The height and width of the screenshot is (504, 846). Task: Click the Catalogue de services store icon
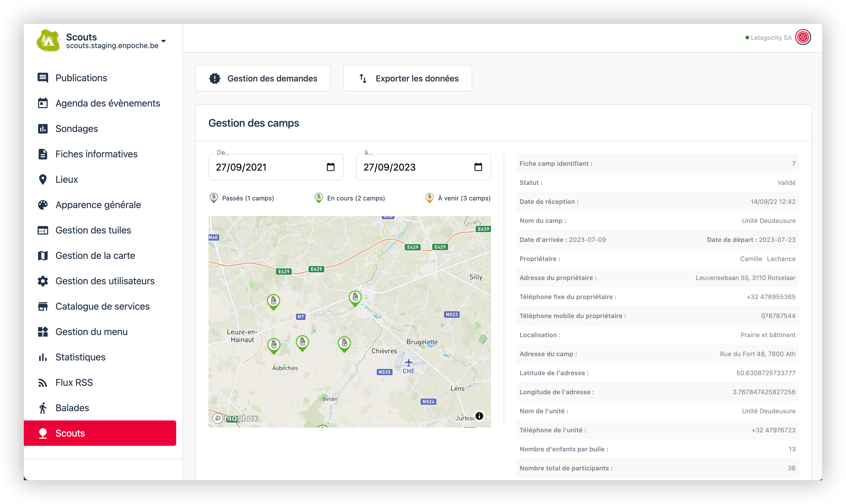pyautogui.click(x=43, y=306)
